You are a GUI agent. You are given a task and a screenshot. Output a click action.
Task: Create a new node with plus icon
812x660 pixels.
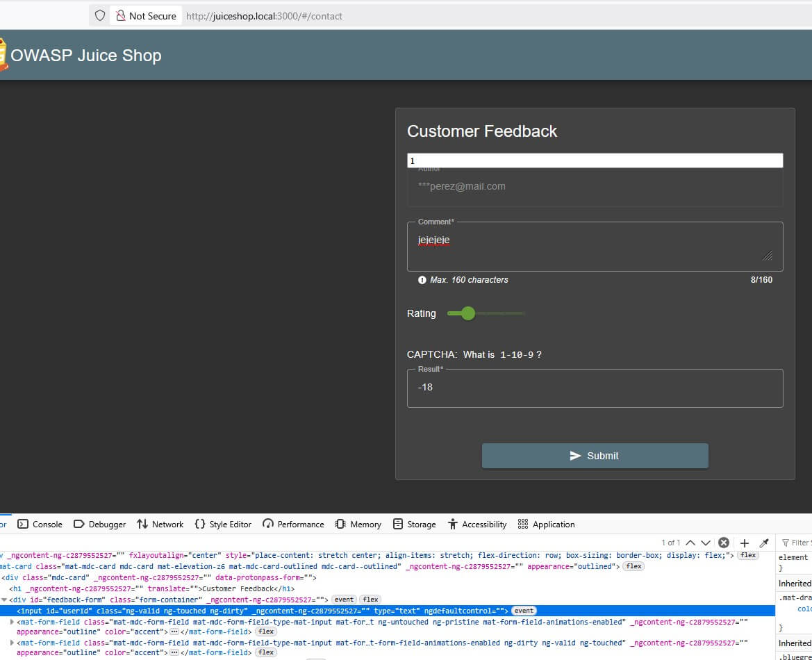pos(744,543)
